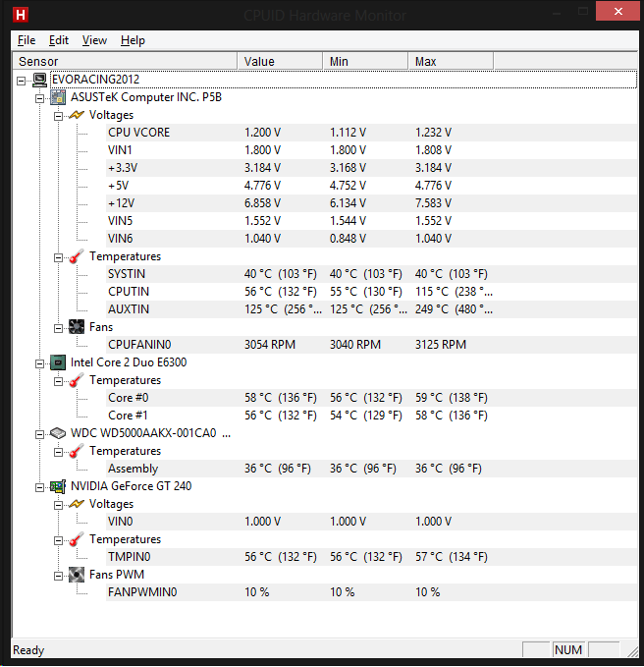Collapse the GeForce Voltages group
The image size is (644, 667).
(x=58, y=505)
